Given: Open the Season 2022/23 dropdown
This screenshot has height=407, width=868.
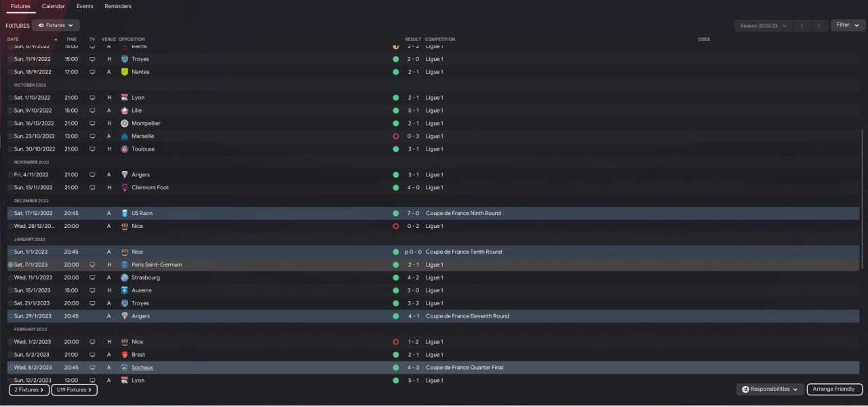Looking at the screenshot, I should point(763,25).
